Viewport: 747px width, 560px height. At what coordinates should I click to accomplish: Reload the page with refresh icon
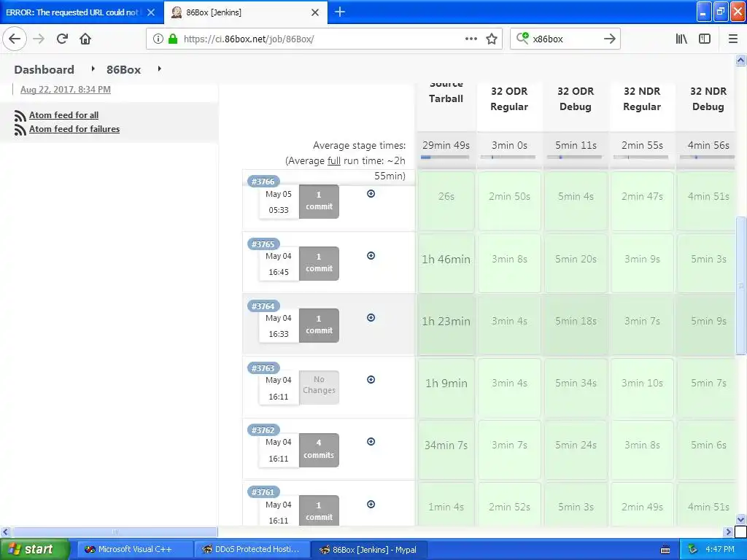pyautogui.click(x=62, y=39)
